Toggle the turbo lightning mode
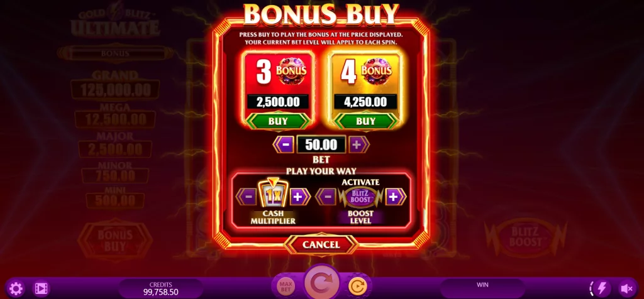The image size is (644, 299). [601, 289]
